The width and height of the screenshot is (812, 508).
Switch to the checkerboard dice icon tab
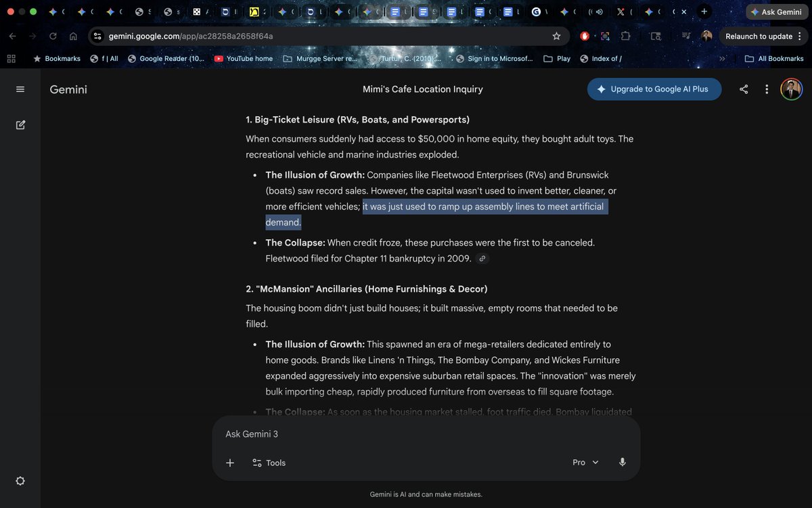click(200, 12)
